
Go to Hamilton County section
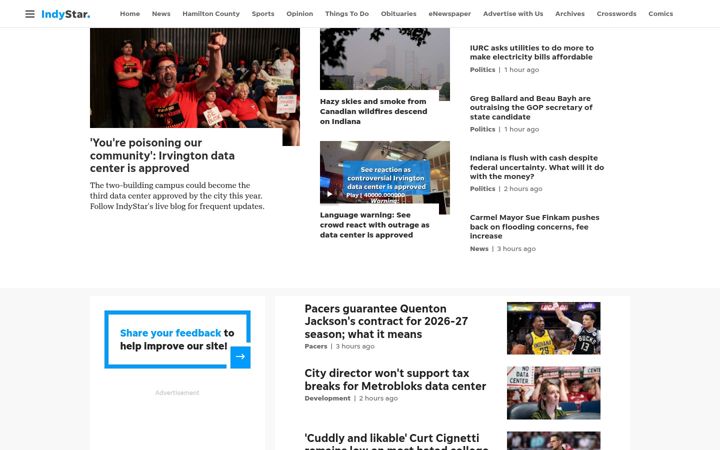tap(211, 14)
